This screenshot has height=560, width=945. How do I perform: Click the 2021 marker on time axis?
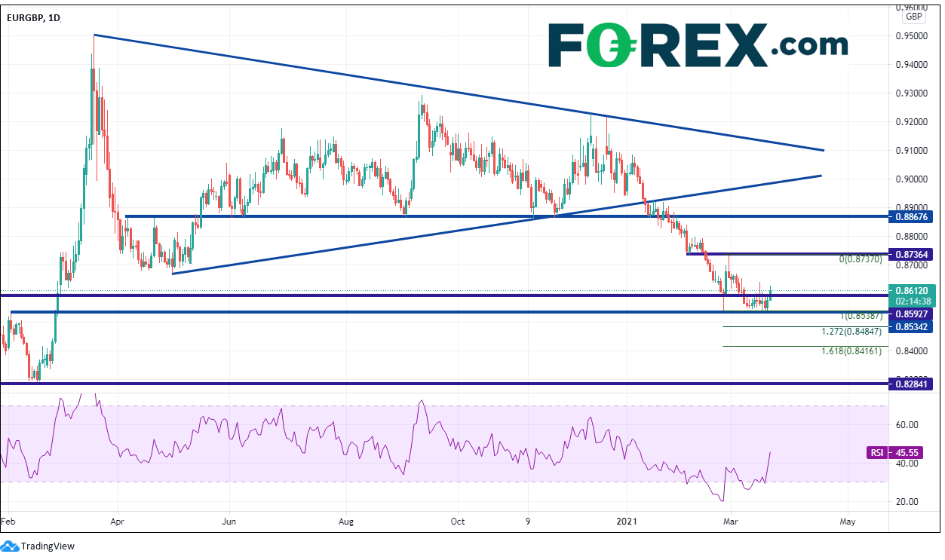(x=627, y=520)
